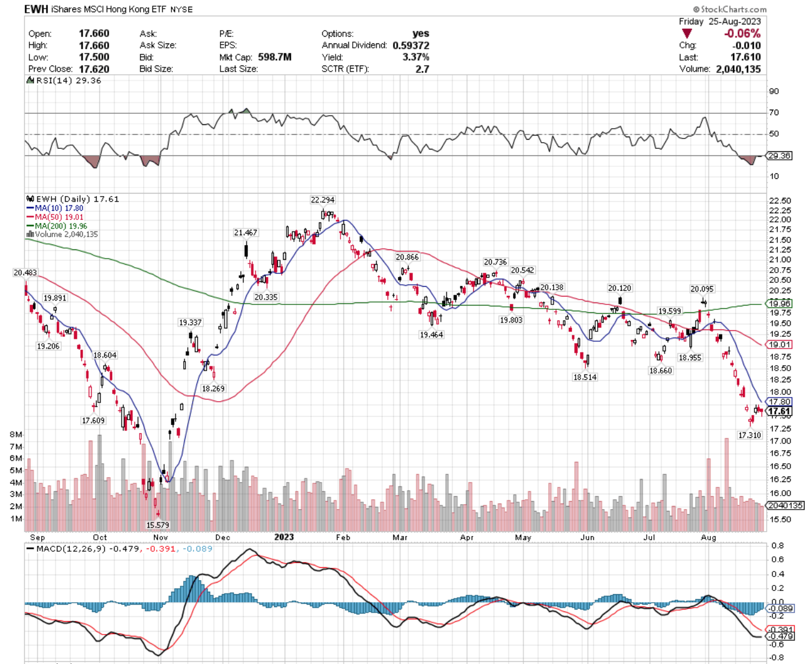Click the Low value 17.500
This screenshot has height=664, width=812.
94,57
